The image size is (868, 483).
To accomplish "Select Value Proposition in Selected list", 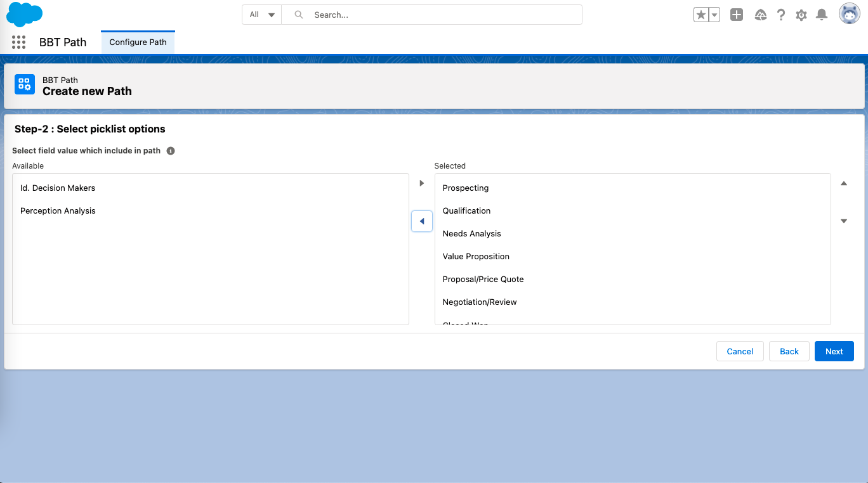I will (x=633, y=257).
